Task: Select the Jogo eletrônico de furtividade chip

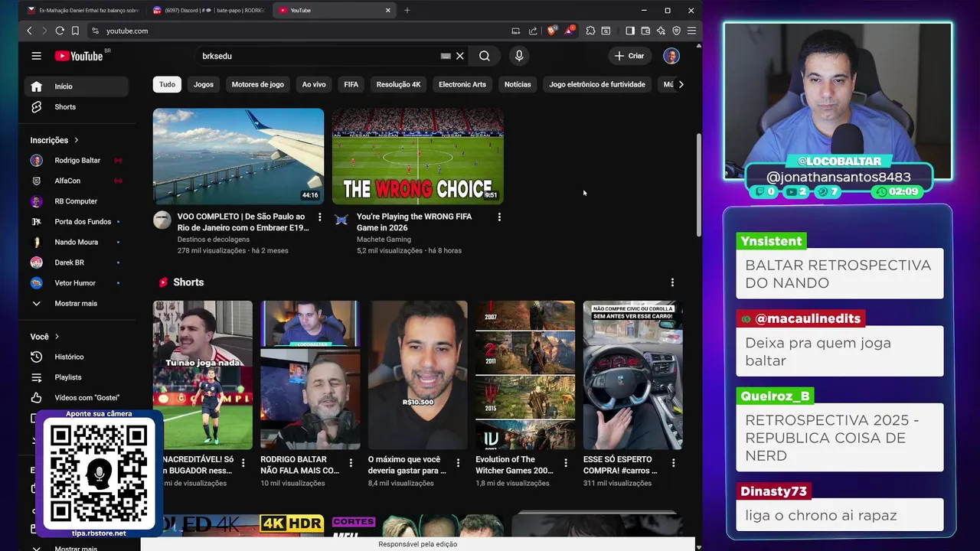Action: pyautogui.click(x=597, y=84)
